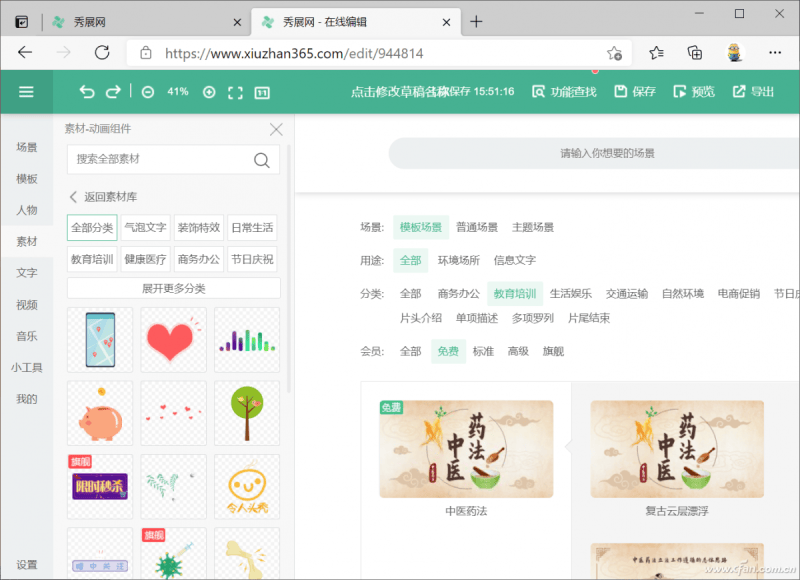Zoom out using the minus icon

tap(147, 90)
